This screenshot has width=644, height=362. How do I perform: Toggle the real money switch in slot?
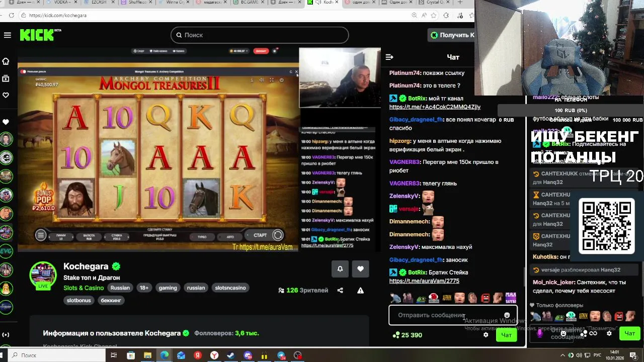[23, 71]
